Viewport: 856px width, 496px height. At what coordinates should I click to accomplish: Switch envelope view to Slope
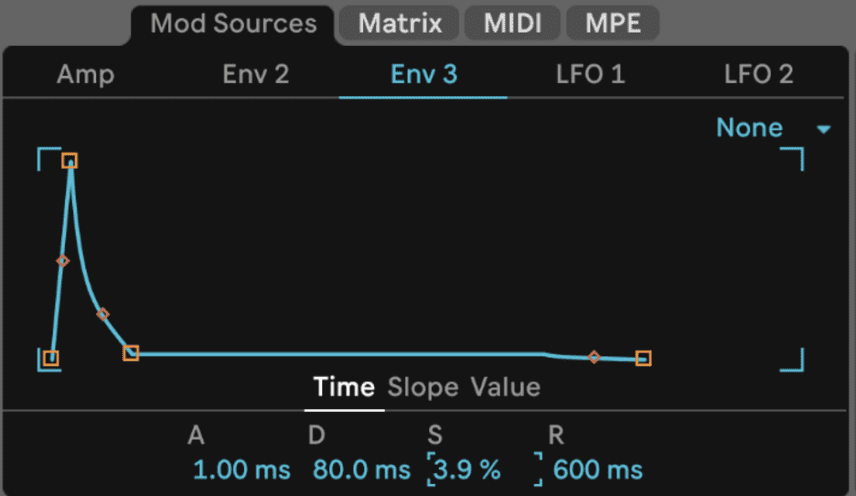pyautogui.click(x=423, y=387)
